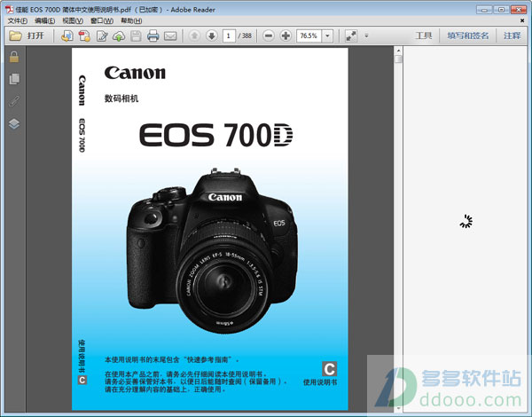Click the 76.5% zoom value field
Screen dimensions: 532x417
pos(309,35)
